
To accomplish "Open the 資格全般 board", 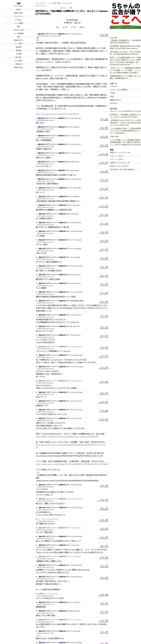I will coord(18,50).
